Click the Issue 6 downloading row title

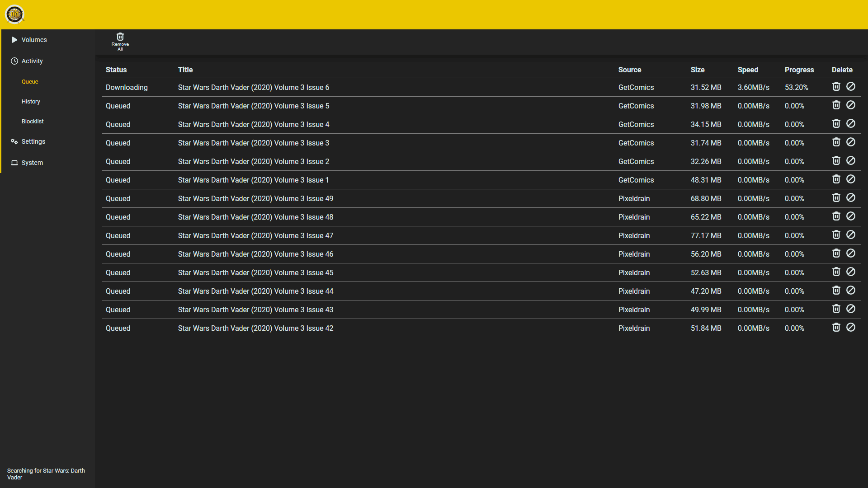pyautogui.click(x=253, y=88)
